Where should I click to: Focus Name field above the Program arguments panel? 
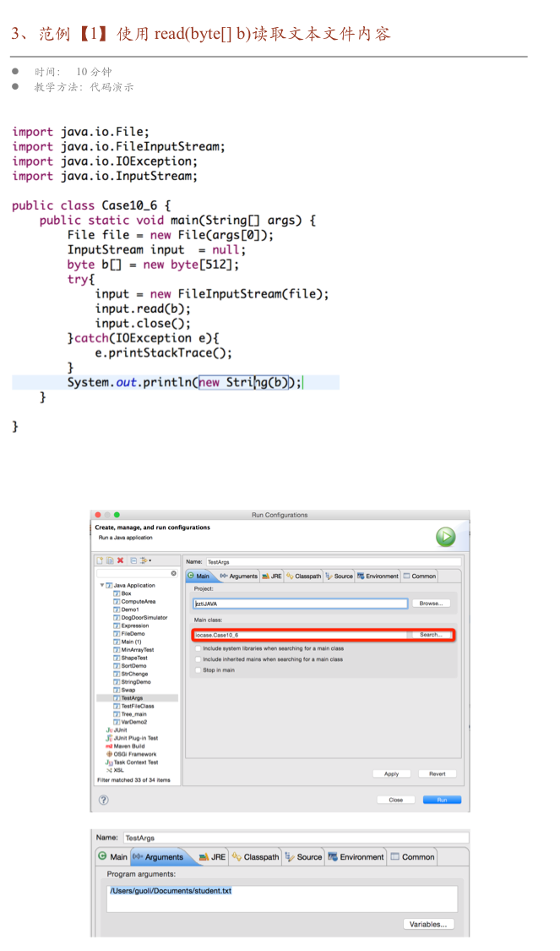tap(296, 838)
